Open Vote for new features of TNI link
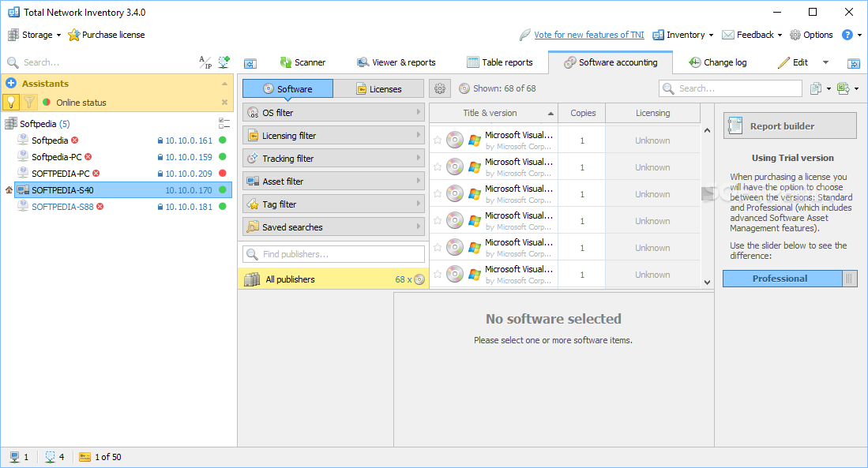This screenshot has height=468, width=868. [589, 35]
